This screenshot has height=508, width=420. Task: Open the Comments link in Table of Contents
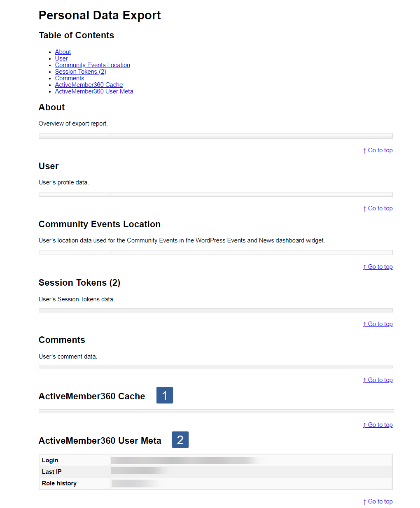[69, 78]
